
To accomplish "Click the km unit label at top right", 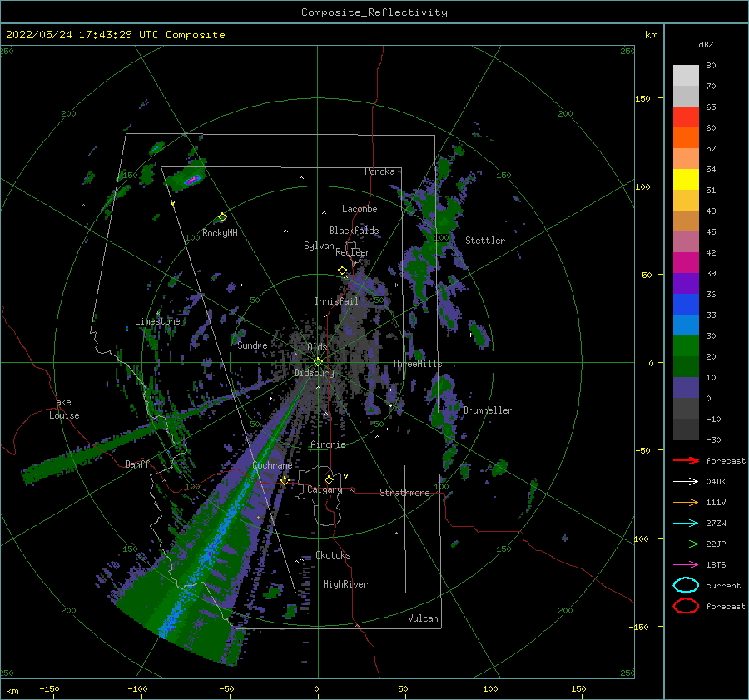I will point(651,35).
